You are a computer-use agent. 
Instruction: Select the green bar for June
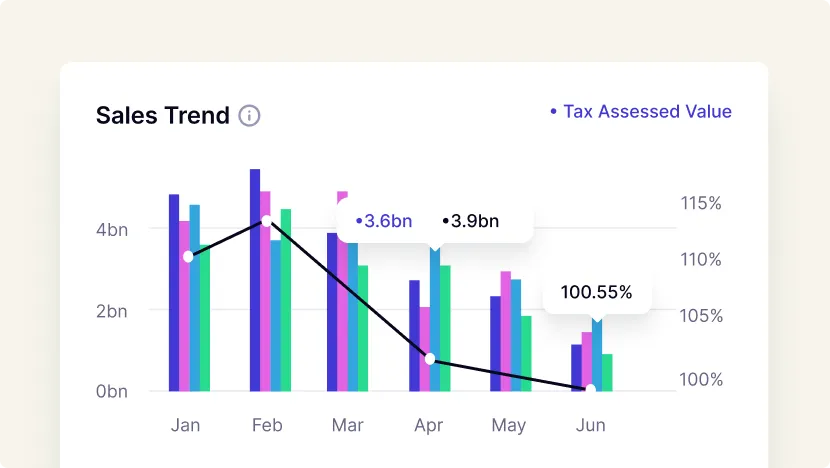607,372
